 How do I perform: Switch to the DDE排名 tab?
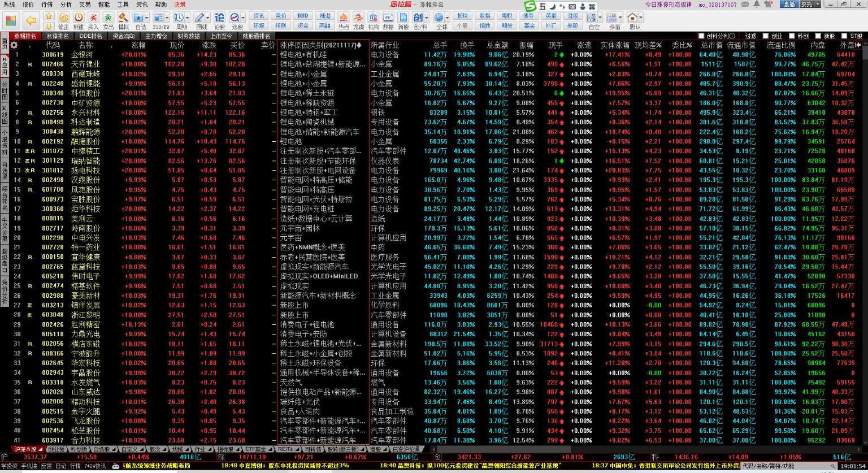click(90, 36)
